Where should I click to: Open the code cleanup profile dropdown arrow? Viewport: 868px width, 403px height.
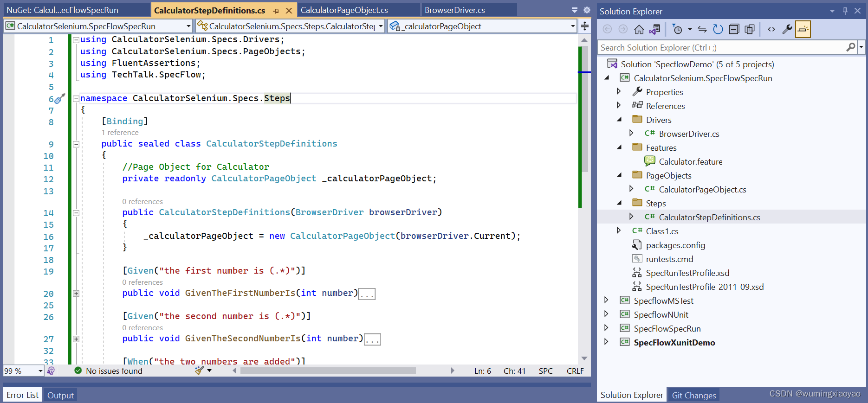point(209,371)
